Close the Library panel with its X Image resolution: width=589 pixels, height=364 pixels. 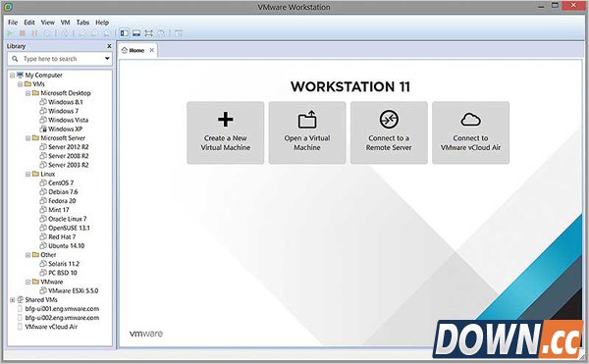109,46
